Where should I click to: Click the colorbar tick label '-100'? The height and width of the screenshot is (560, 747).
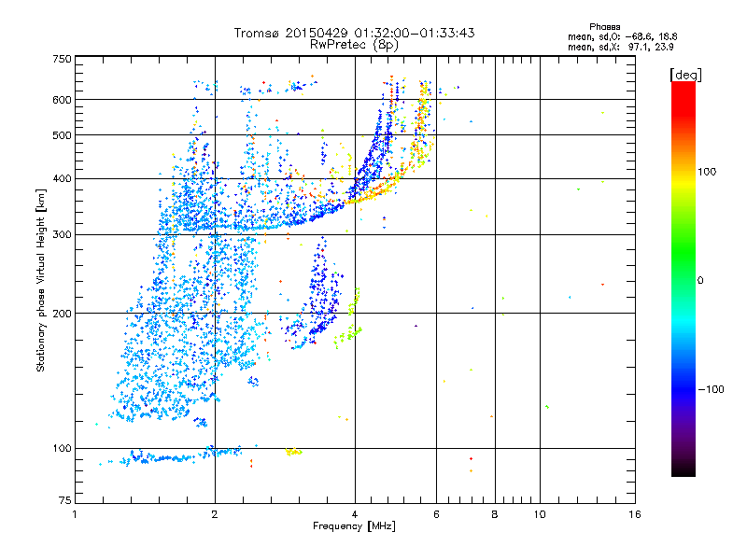coord(711,389)
